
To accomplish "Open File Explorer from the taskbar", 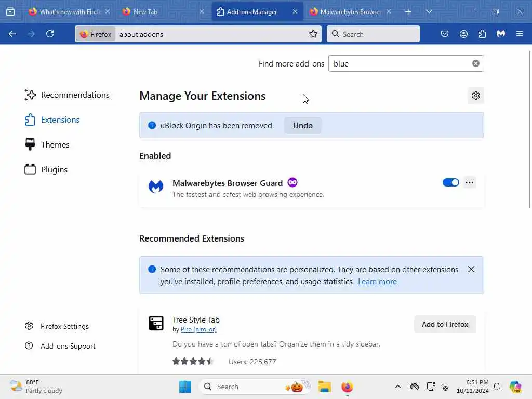I will pyautogui.click(x=324, y=387).
